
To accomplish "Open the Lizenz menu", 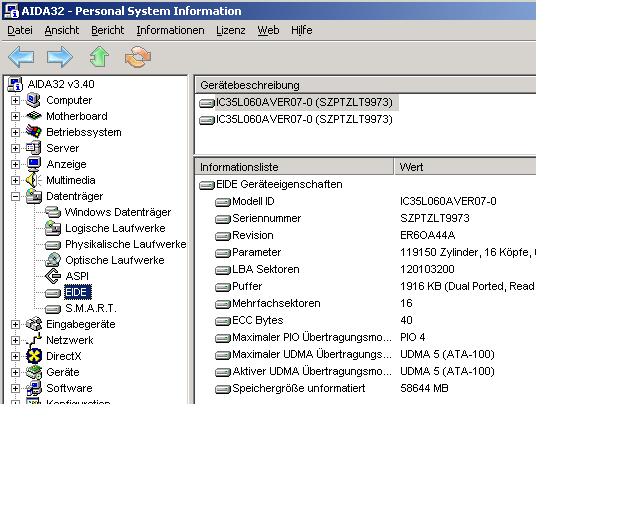I will point(231,30).
